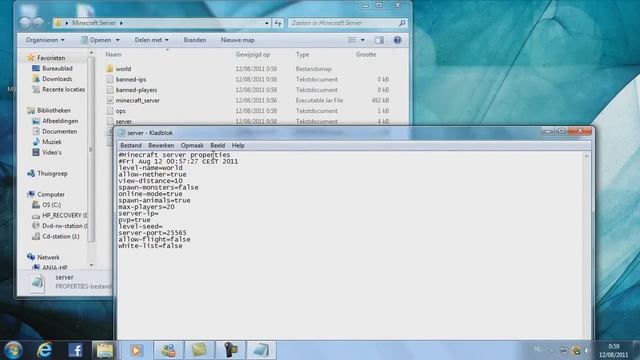Open the Beeld menu in Kladblok

(x=217, y=145)
